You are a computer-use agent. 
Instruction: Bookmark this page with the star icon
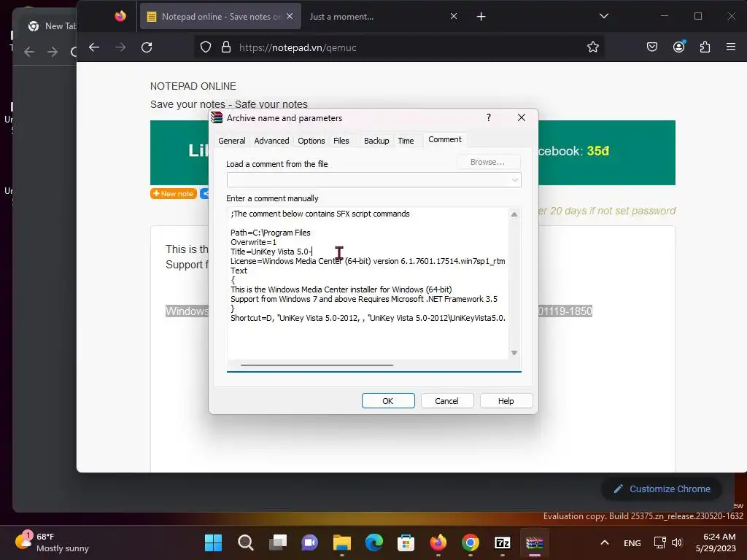click(592, 47)
